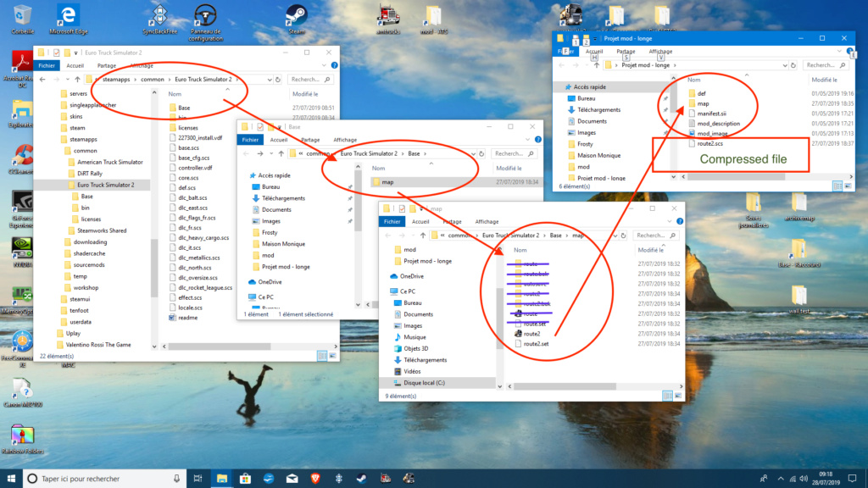Select the wall test desktop folder
Image resolution: width=868 pixels, height=488 pixels.
pos(798,299)
